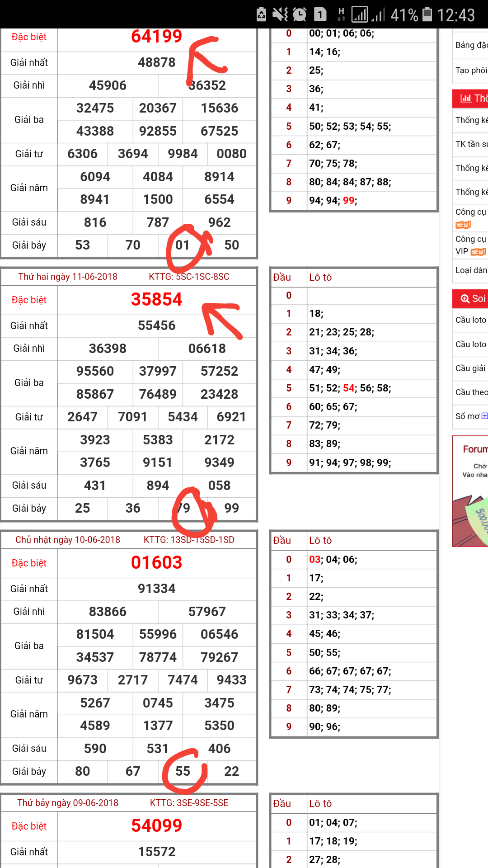Tap the muted vibrate status icon
The image size is (488, 868).
280,15
